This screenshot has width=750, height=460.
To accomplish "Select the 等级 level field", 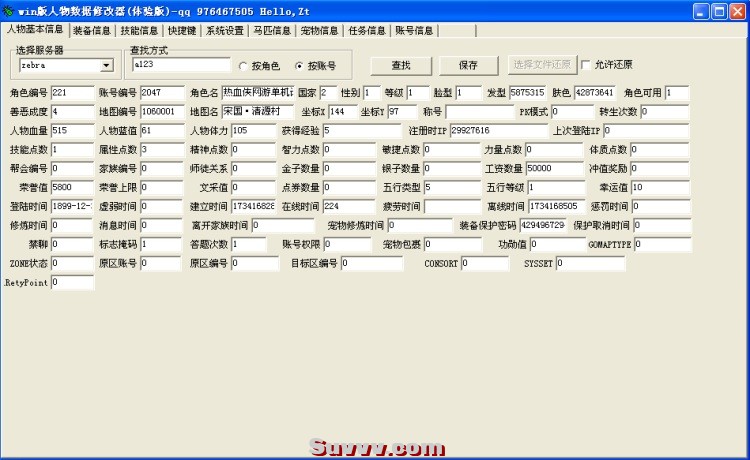I will 418,93.
